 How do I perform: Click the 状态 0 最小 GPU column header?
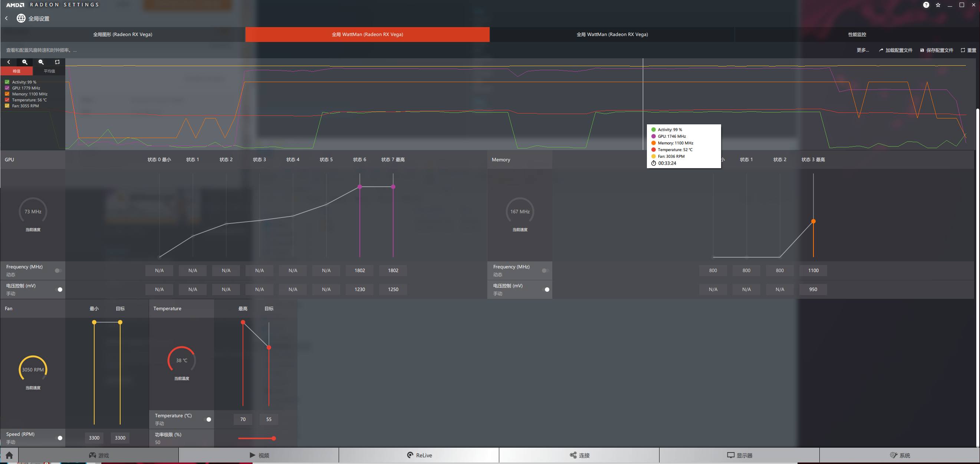coord(159,160)
